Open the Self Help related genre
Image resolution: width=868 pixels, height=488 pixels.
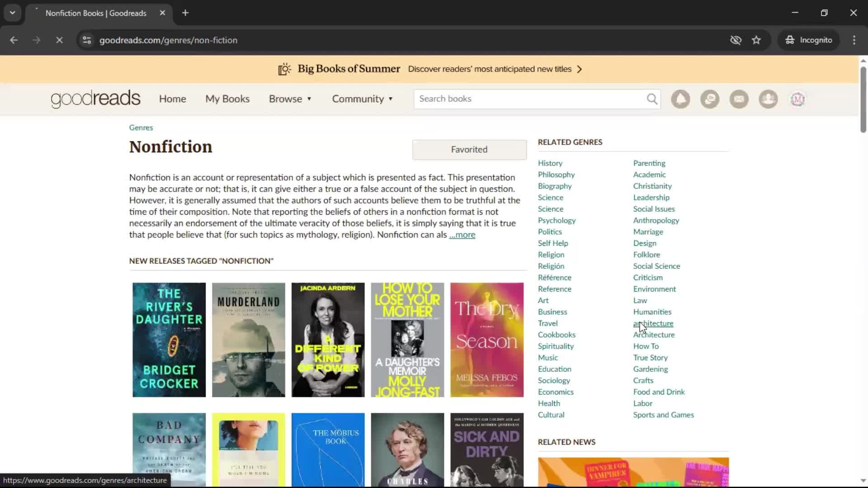553,243
